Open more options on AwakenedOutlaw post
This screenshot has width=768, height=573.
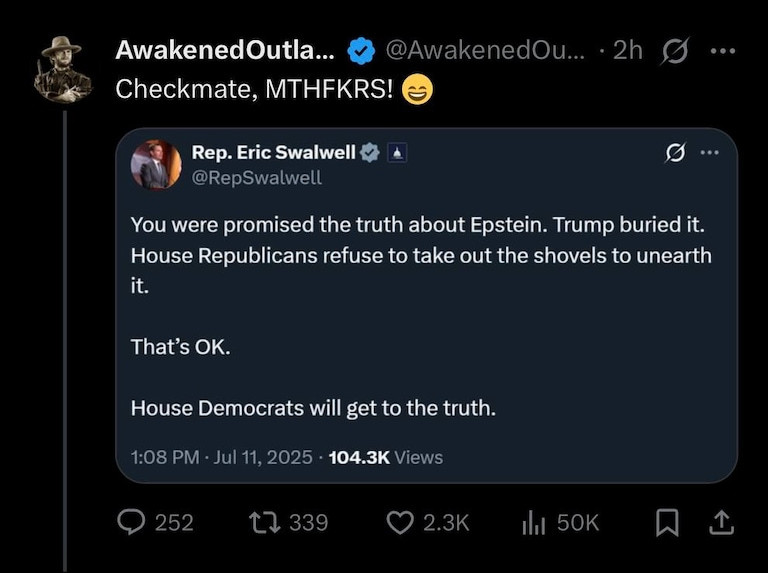pos(721,50)
